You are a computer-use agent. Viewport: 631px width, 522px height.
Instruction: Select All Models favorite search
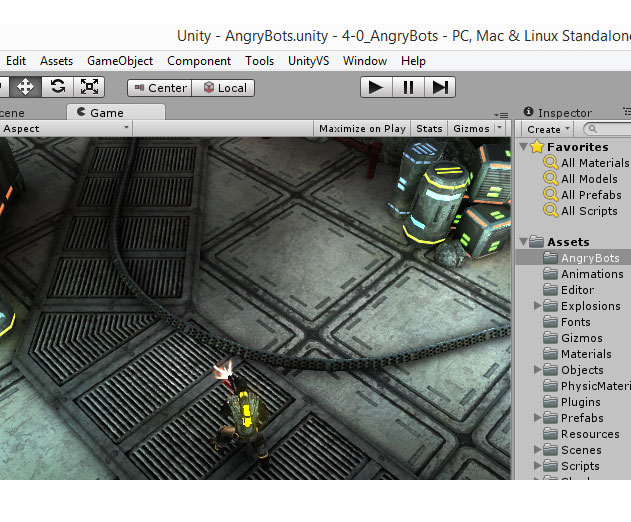point(589,179)
